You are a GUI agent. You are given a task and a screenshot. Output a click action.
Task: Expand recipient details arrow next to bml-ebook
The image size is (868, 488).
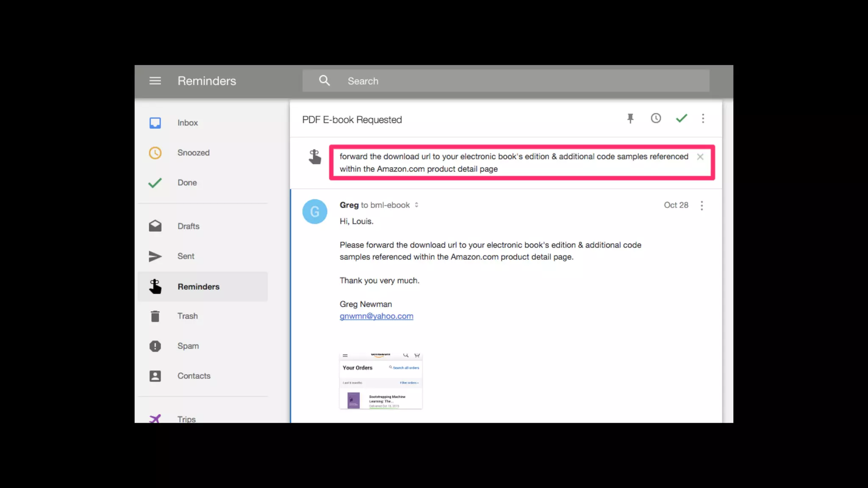(x=417, y=205)
